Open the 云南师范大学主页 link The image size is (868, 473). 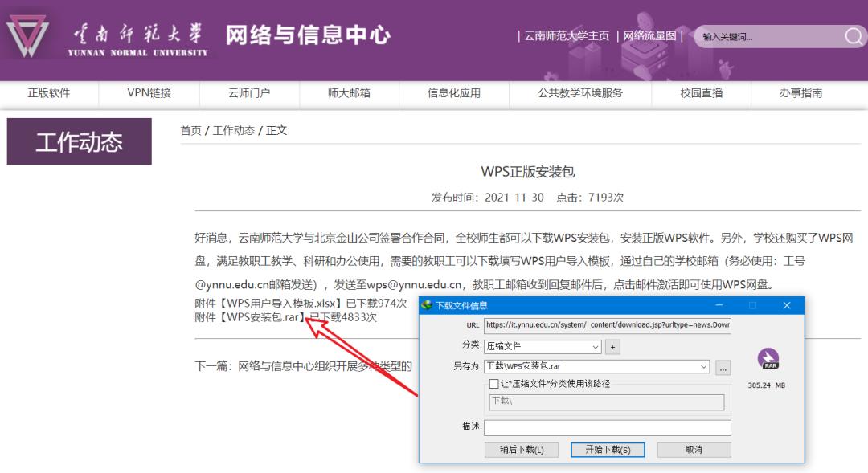(x=567, y=36)
